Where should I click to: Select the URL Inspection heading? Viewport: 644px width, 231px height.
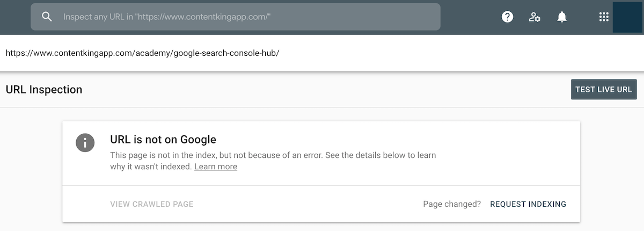pyautogui.click(x=44, y=90)
